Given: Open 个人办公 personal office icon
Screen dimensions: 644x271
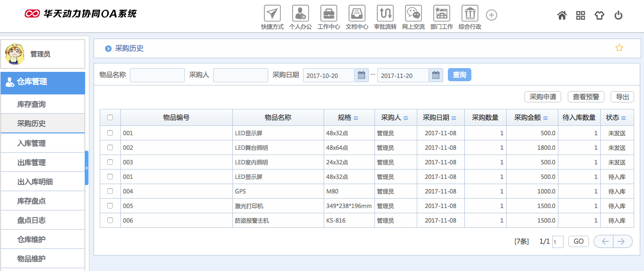Looking at the screenshot, I should [x=300, y=13].
